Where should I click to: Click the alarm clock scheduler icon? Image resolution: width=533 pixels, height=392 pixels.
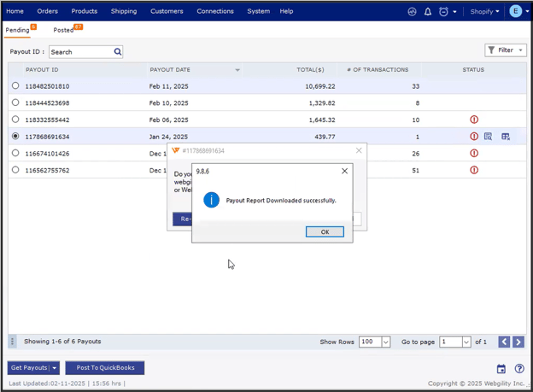[x=443, y=12]
